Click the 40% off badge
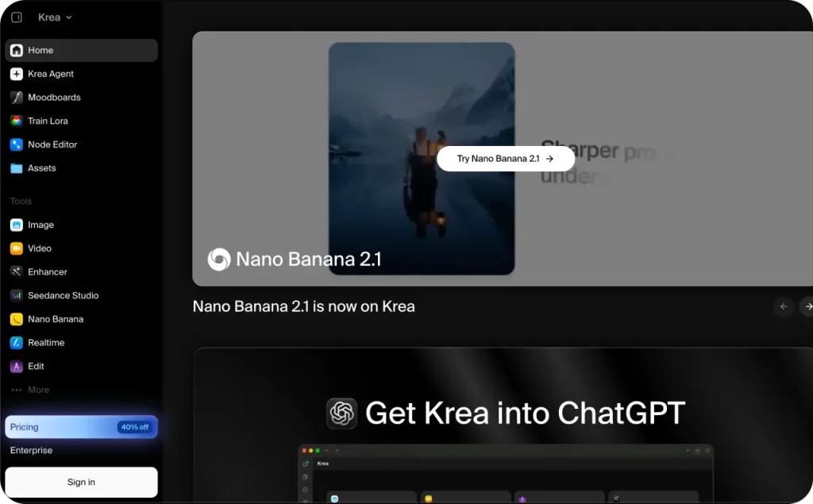The image size is (813, 504). pos(135,427)
